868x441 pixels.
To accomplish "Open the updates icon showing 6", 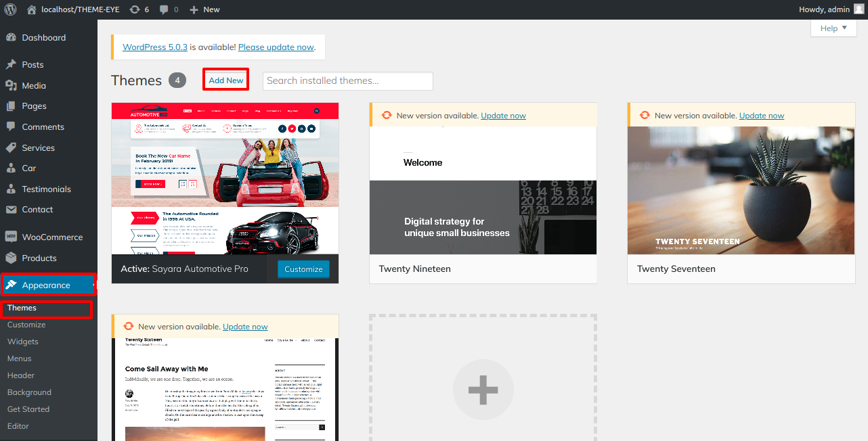I will point(135,9).
